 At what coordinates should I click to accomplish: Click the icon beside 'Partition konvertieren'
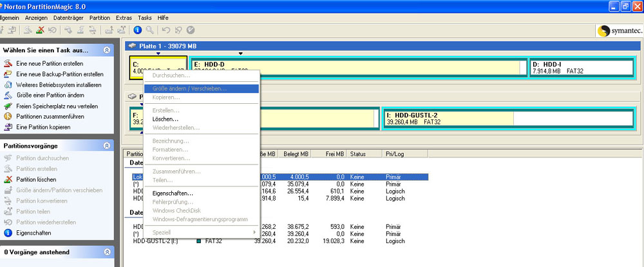click(8, 201)
